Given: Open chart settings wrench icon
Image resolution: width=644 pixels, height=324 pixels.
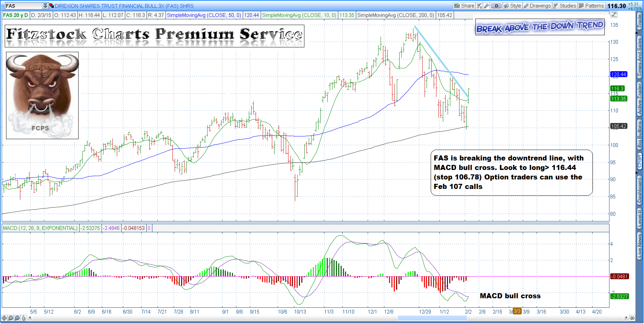Looking at the screenshot, I should click(x=486, y=6).
